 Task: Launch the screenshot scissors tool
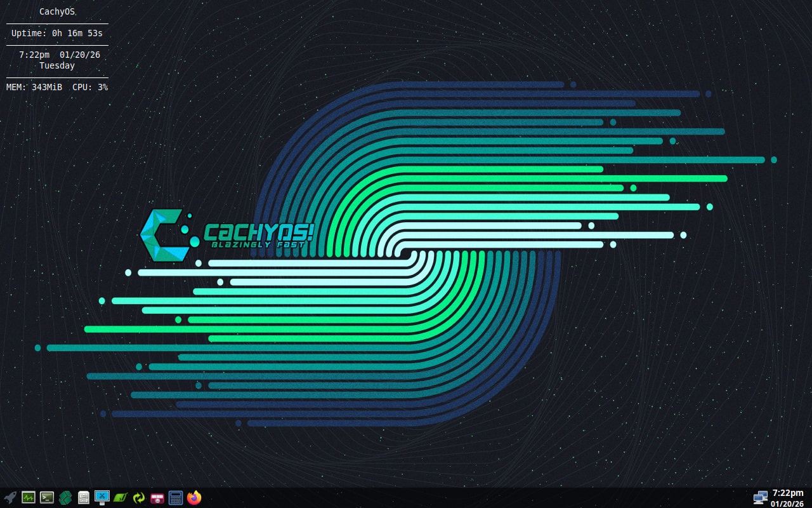102,498
